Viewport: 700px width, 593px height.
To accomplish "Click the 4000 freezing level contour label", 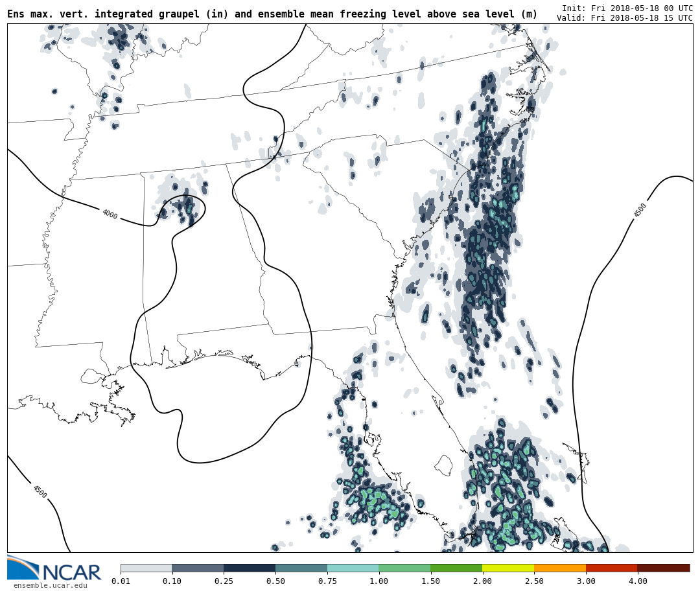I will tap(110, 214).
